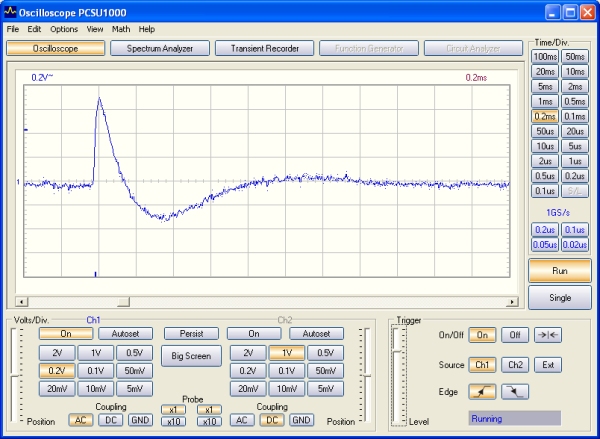Switch to Transient Recorder mode

263,48
